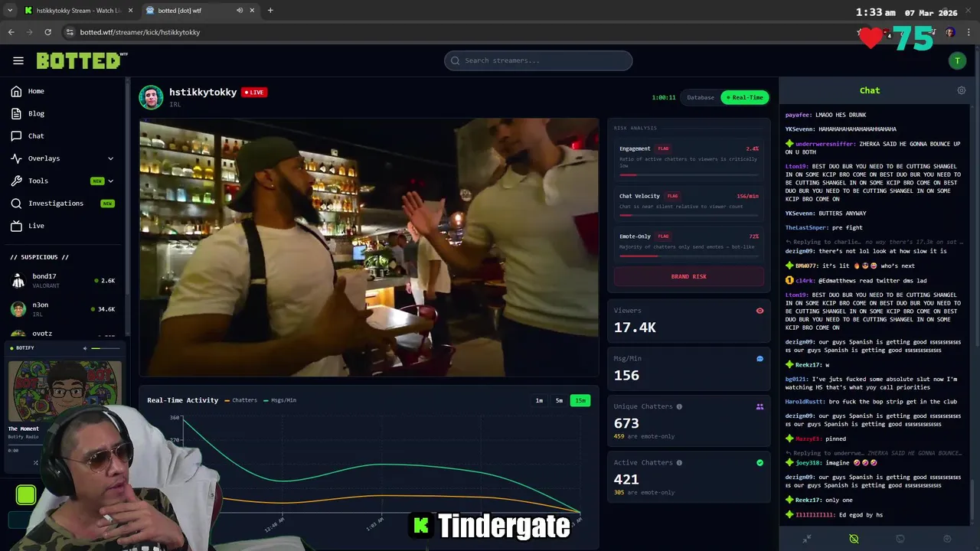The width and height of the screenshot is (980, 551).
Task: Open a new browser tab with the plus button
Action: 270,11
